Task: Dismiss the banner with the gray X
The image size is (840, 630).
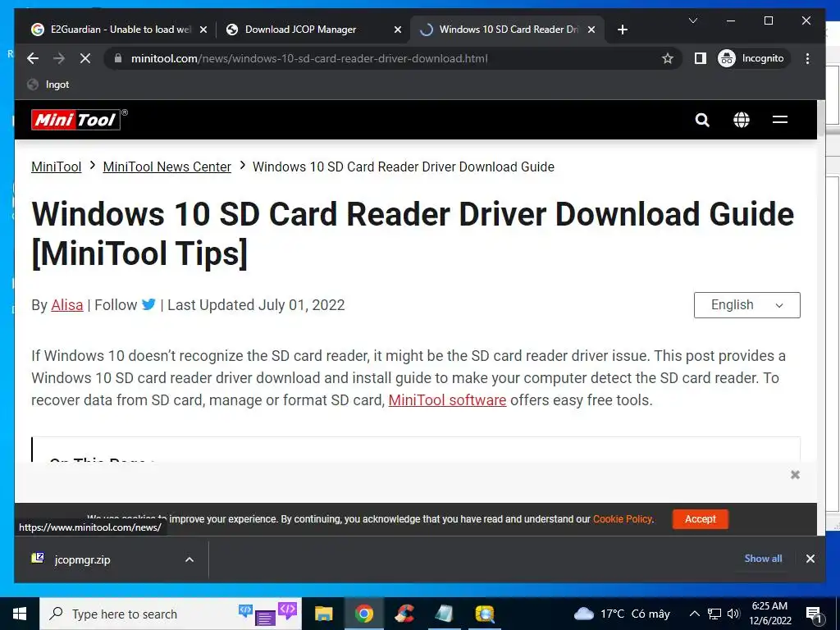Action: pos(795,475)
